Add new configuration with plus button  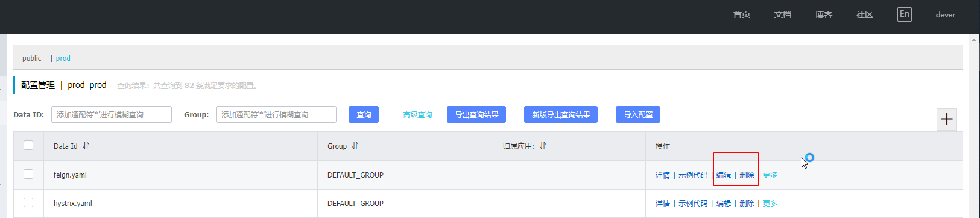point(947,119)
